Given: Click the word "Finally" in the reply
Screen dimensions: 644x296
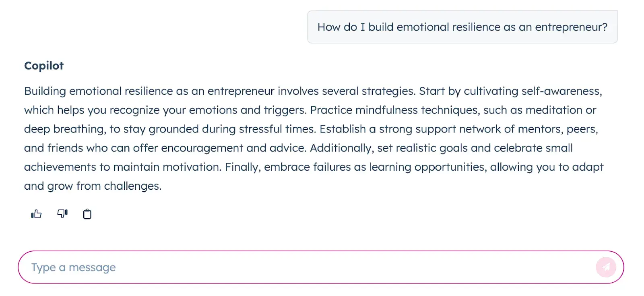Looking at the screenshot, I should 242,167.
